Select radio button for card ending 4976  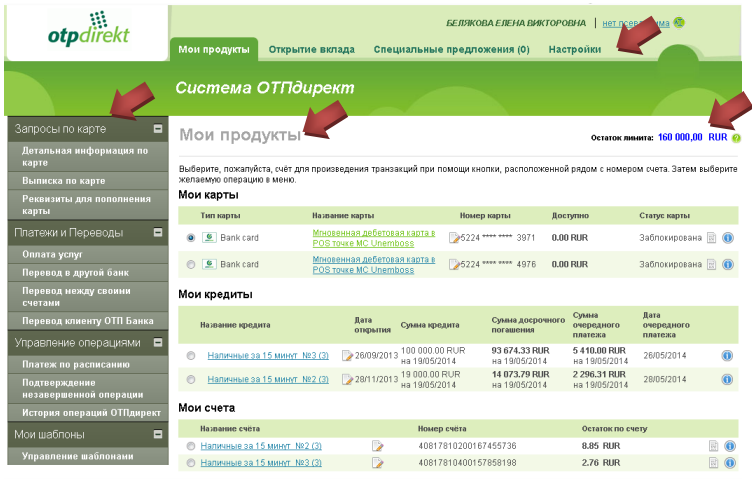190,265
